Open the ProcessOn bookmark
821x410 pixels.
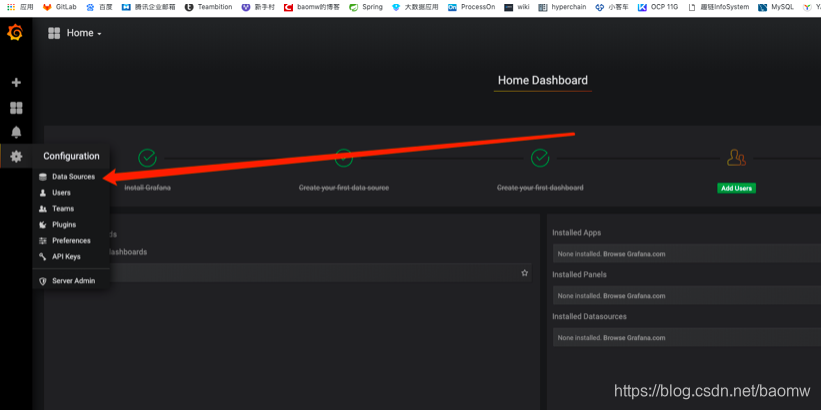click(471, 7)
